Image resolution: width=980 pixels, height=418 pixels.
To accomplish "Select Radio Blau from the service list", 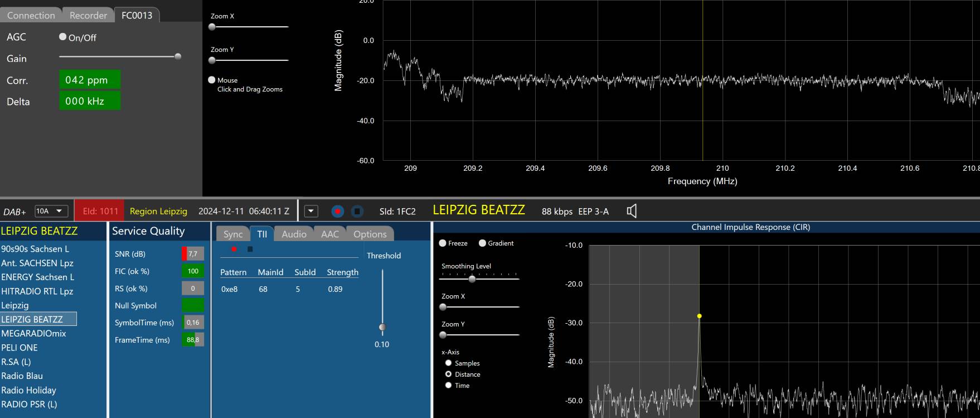I will (22, 376).
